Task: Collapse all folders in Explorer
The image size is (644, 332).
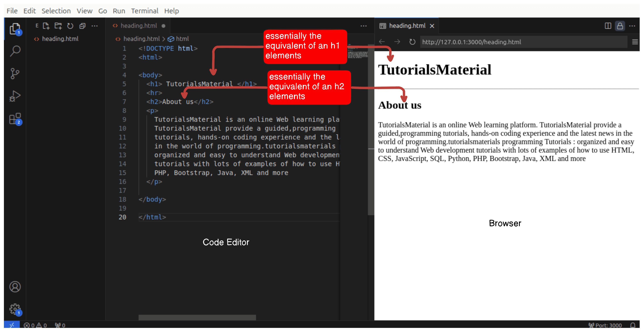Action: point(83,26)
